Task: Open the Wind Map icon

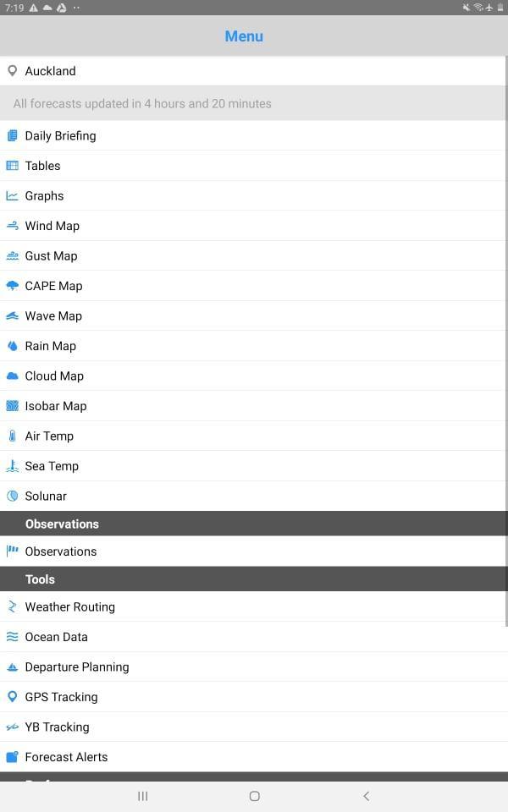Action: point(12,226)
